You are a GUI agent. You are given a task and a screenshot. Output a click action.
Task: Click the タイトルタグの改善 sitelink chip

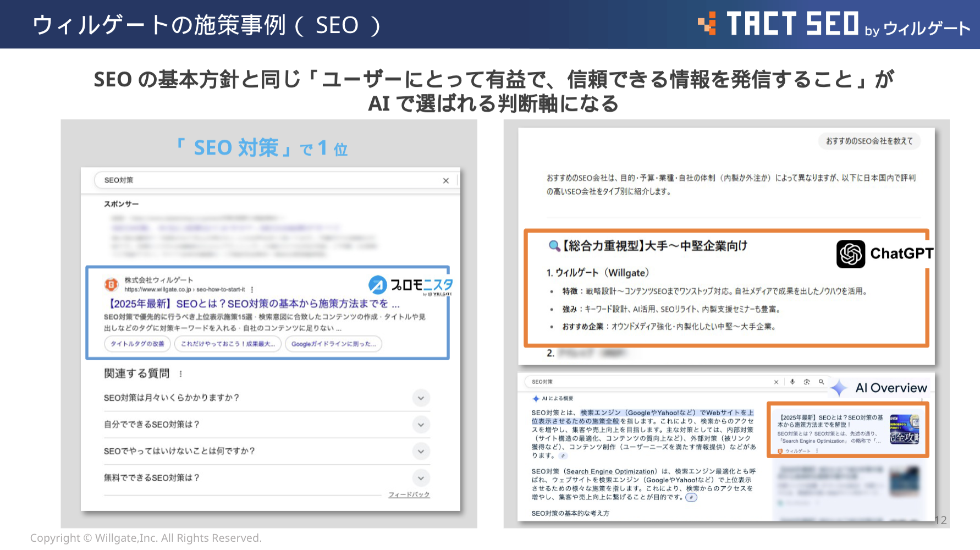click(x=137, y=344)
